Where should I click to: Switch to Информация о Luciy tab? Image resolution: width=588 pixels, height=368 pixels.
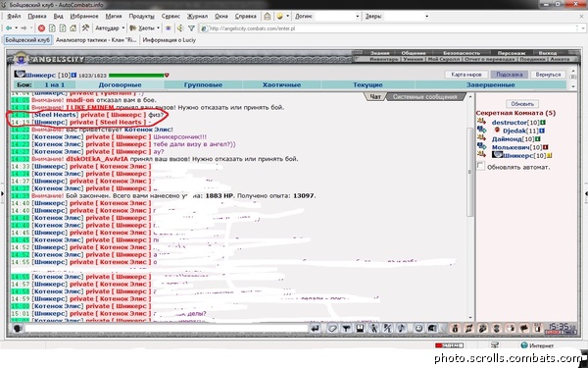pos(170,40)
